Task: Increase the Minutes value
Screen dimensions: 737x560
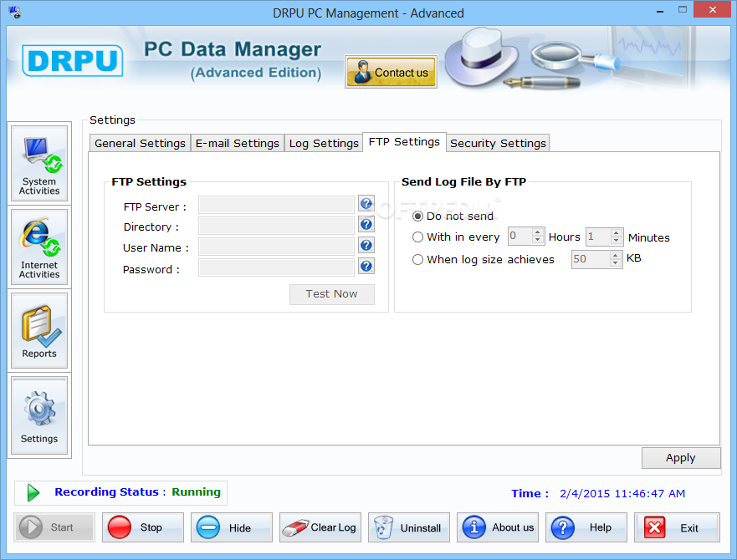Action: pyautogui.click(x=617, y=232)
